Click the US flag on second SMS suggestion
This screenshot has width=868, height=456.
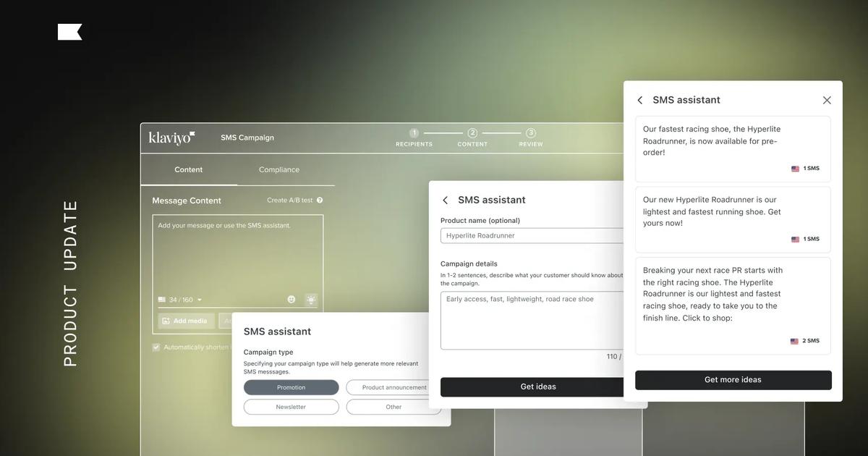[796, 240]
